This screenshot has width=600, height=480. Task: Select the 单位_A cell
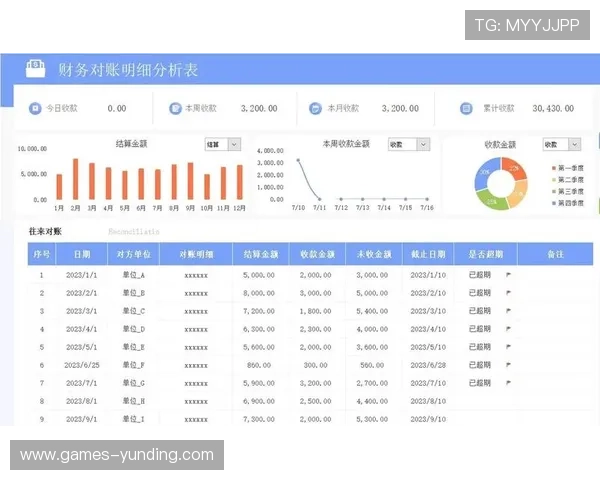[134, 275]
